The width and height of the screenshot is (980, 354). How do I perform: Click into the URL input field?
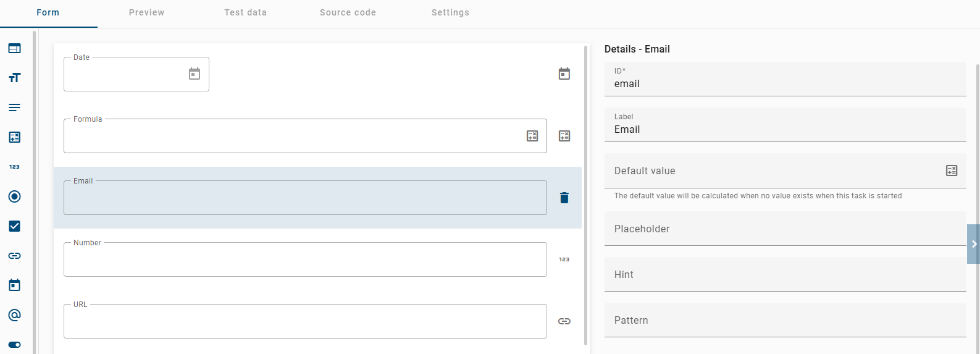tap(305, 321)
